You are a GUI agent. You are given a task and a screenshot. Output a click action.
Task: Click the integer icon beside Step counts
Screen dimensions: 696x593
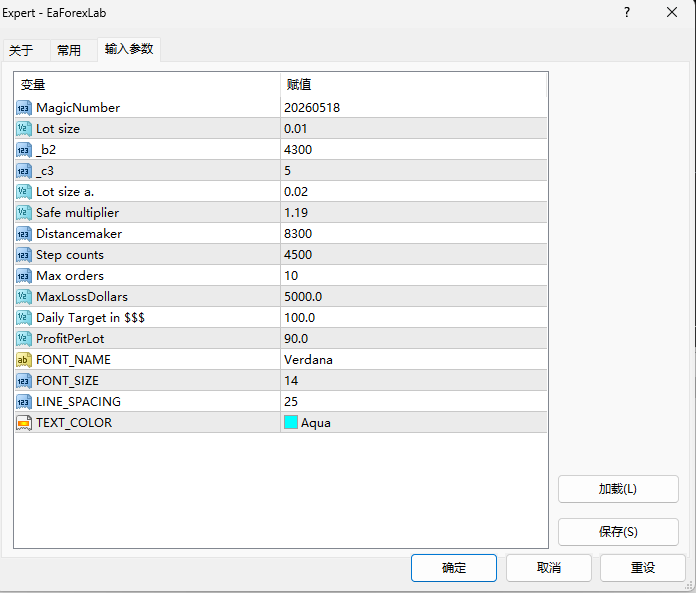pos(24,255)
